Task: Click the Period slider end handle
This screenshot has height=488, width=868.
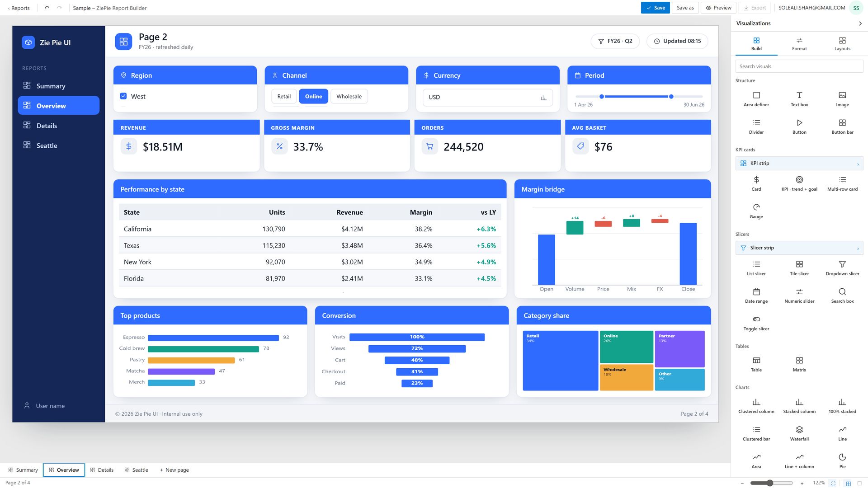Action: 671,96
